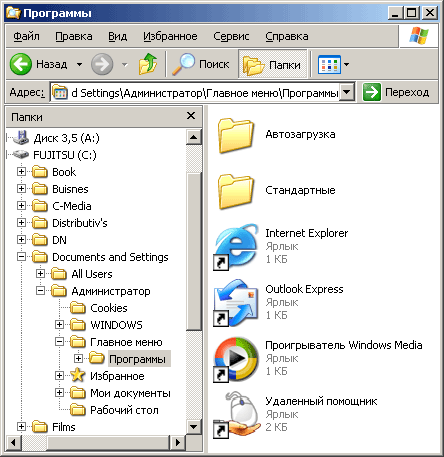Click the green Back arrow button

[x=21, y=64]
